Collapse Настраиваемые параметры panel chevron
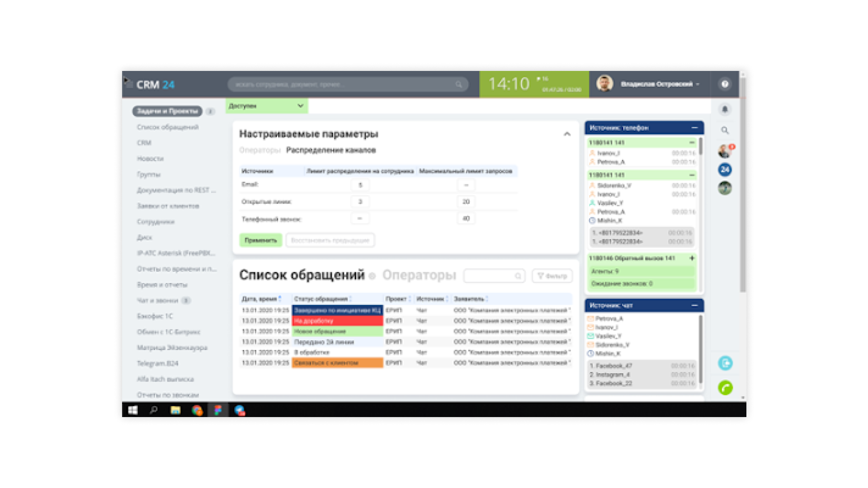Viewport: 868px width, 488px height. pyautogui.click(x=567, y=134)
